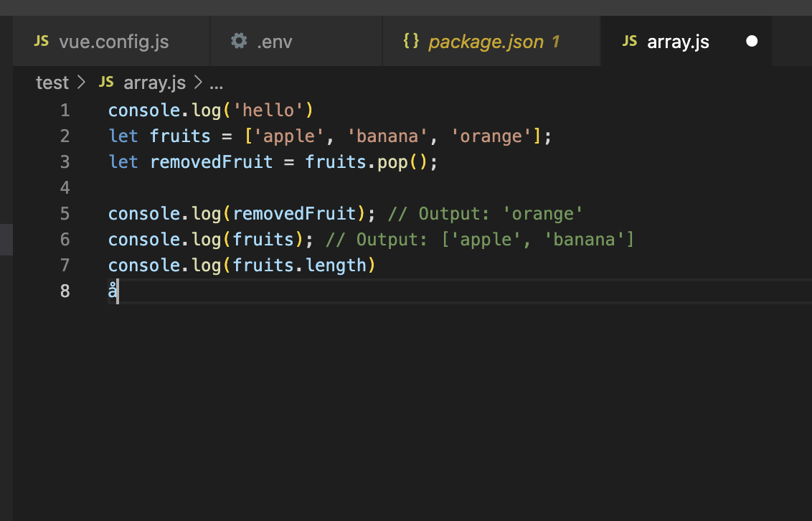Viewport: 812px width, 521px height.
Task: Expand the chevron after test breadcrumb
Action: point(81,83)
